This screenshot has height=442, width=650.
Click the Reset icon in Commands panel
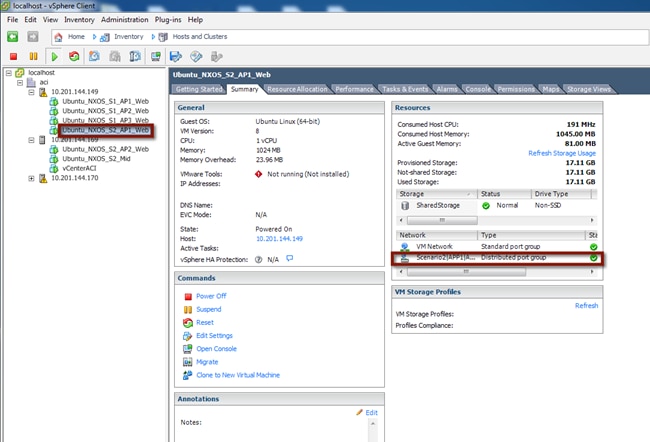(x=188, y=323)
